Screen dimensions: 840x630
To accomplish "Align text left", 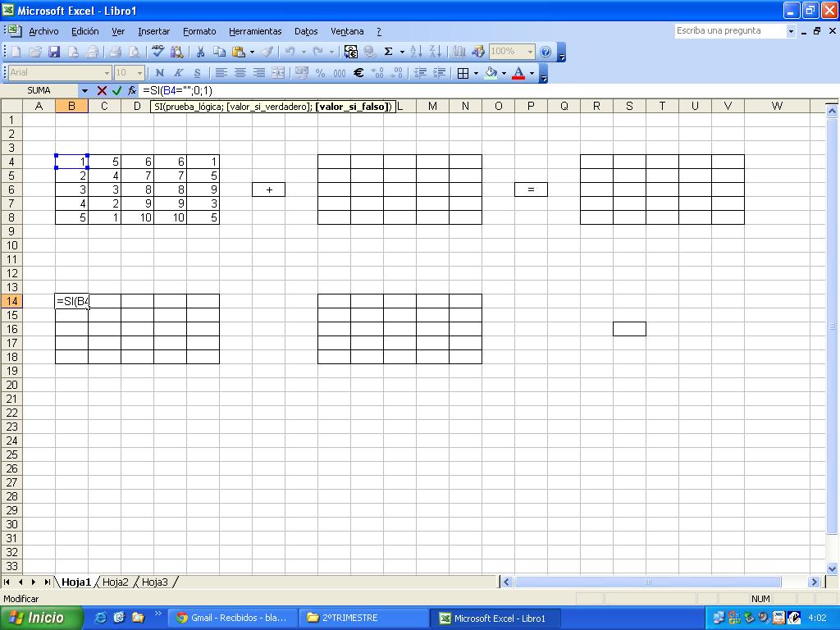I will 221,73.
